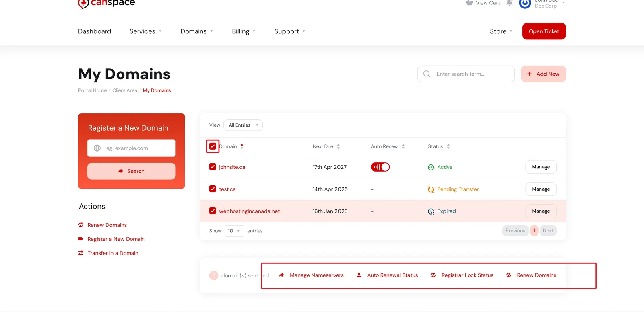Screen dimensions: 644x312
Task: Sort by Status column arrows
Action: tap(448, 146)
